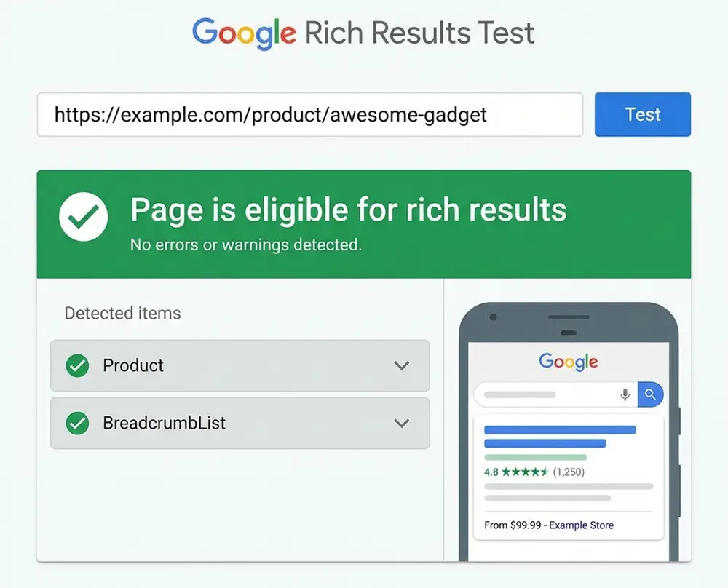Select the Detected items section header
The width and height of the screenshot is (728, 588).
(x=122, y=314)
